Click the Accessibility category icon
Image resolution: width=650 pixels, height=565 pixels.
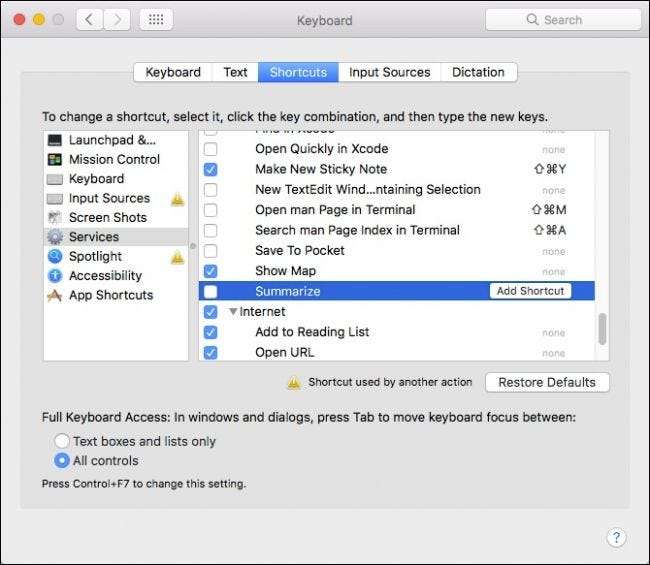(55, 276)
